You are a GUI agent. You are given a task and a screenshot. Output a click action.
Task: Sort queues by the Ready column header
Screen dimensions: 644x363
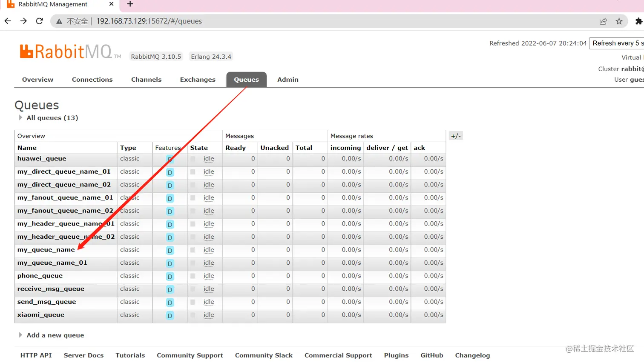(x=236, y=148)
